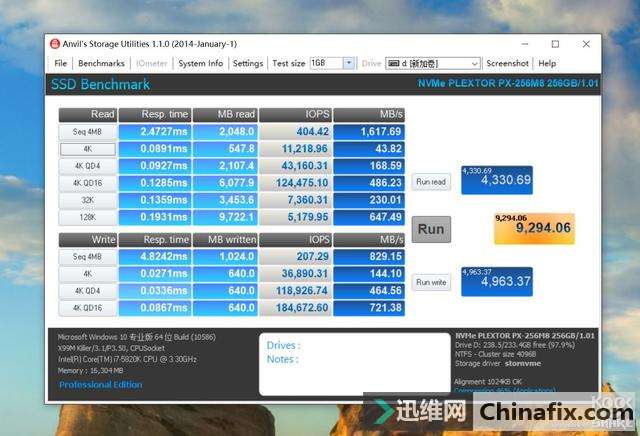Click the Alignment 1024KB OK text
Screen dimensions: 640x436
click(488, 382)
